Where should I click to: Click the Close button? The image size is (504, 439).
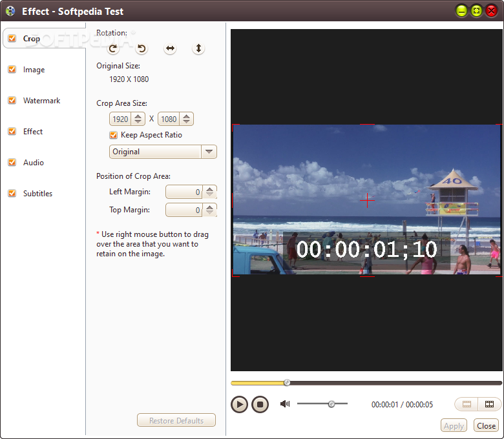pyautogui.click(x=486, y=426)
